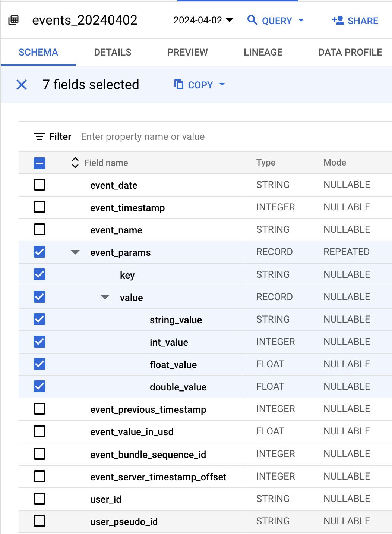Click the Copy clipboard icon
This screenshot has height=534, width=392.
tap(179, 85)
